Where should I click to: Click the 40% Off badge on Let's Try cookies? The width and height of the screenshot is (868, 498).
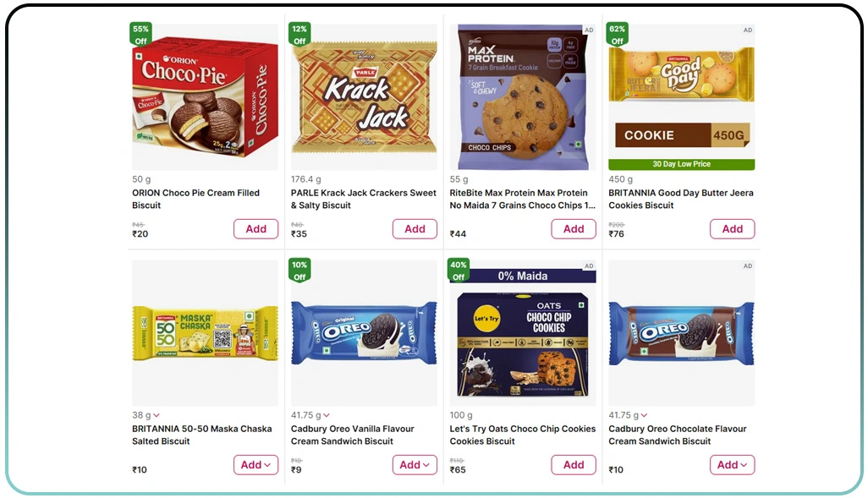point(458,270)
